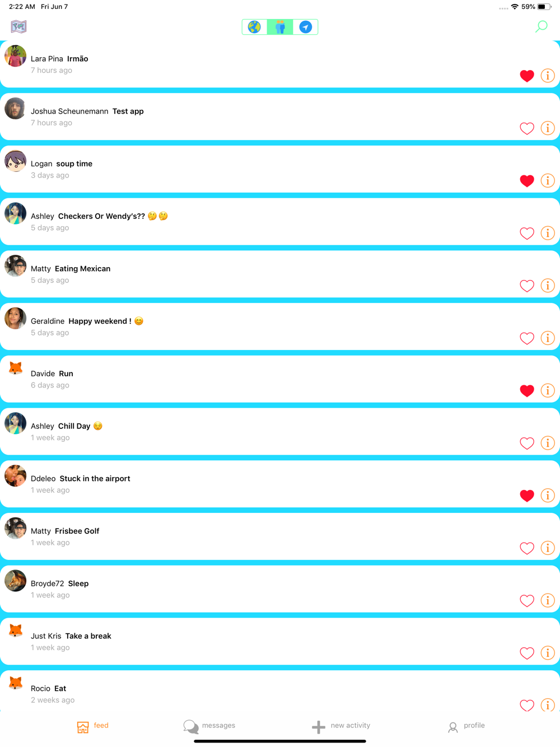The height and width of the screenshot is (747, 560).
Task: Tap new activity in bottom bar
Action: click(340, 726)
